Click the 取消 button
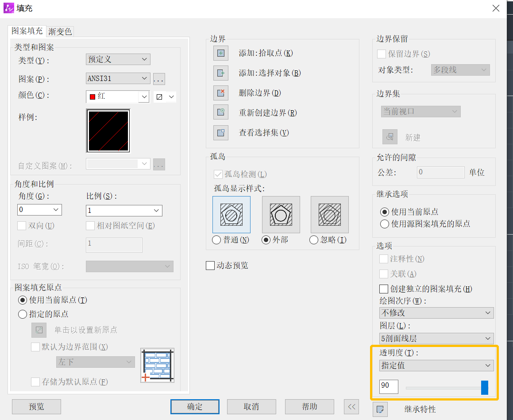The height and width of the screenshot is (420, 513). click(x=251, y=407)
